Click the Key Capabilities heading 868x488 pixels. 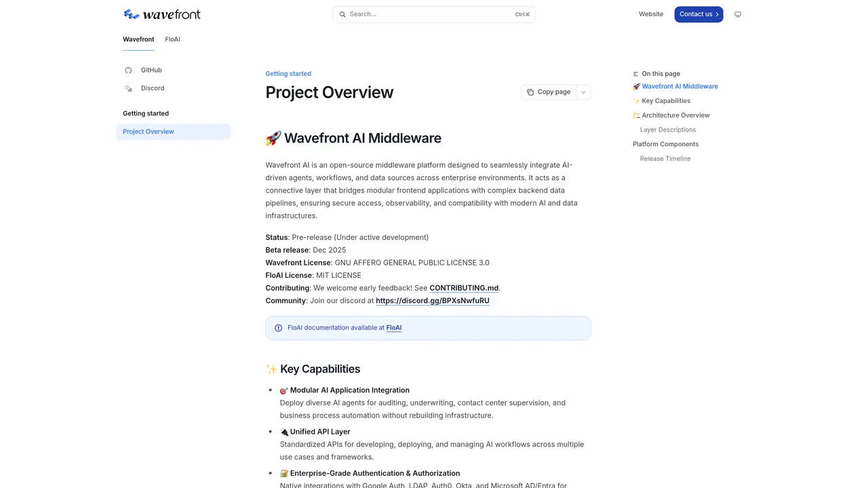click(313, 369)
